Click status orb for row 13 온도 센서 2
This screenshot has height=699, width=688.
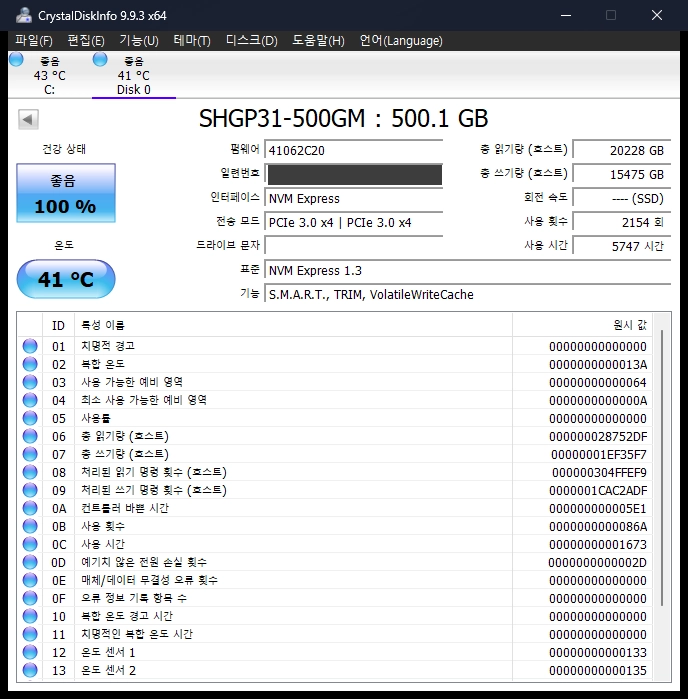pyautogui.click(x=30, y=670)
